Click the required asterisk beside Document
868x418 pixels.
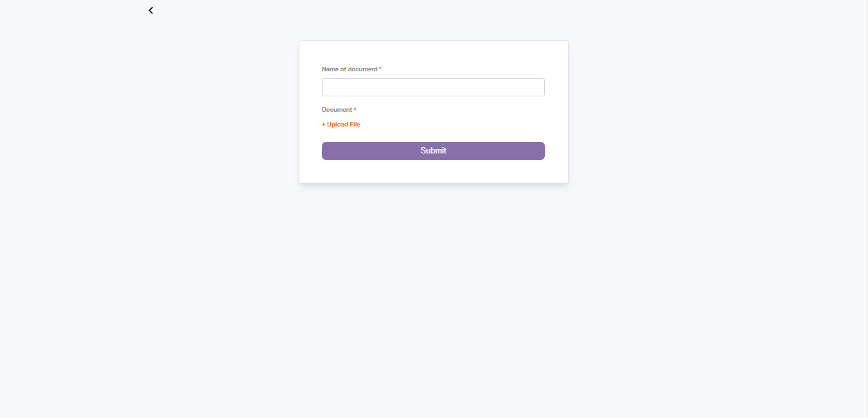point(355,109)
